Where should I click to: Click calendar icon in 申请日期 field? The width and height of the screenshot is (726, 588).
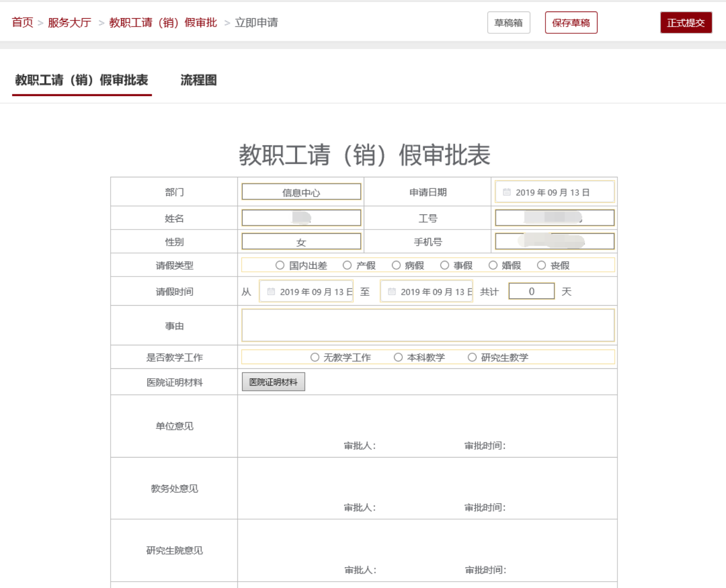[506, 192]
